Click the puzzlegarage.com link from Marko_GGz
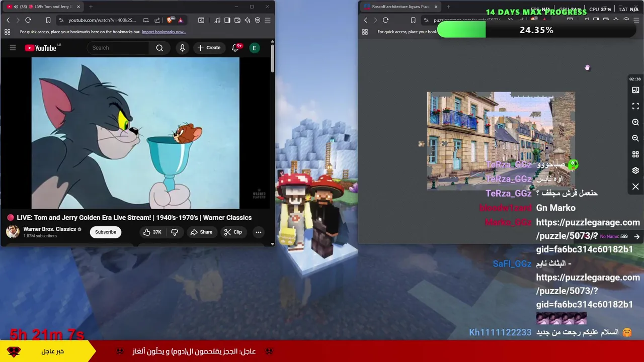Viewport: 644px width, 362px height. pyautogui.click(x=588, y=236)
